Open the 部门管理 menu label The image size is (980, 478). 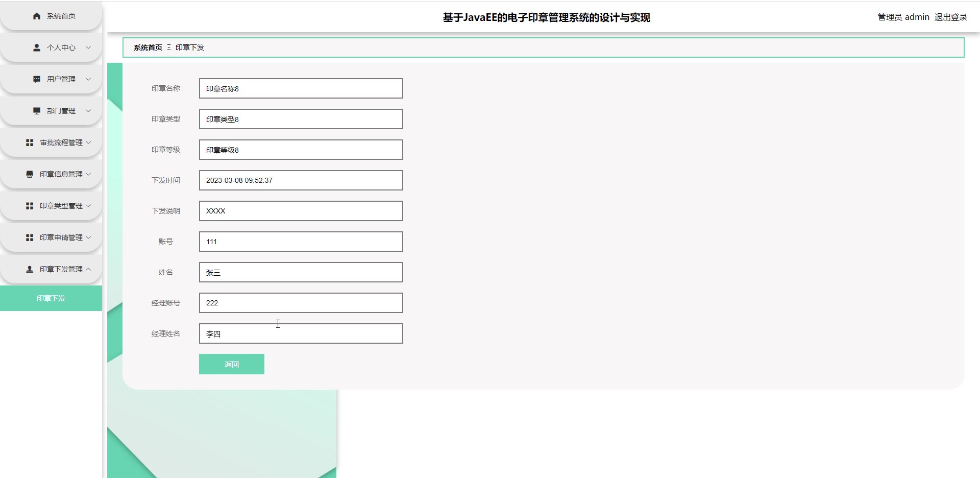coord(61,111)
